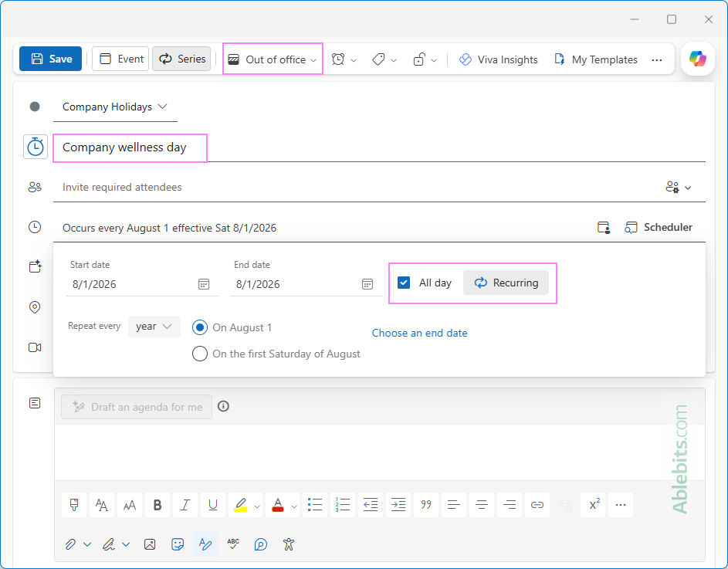Open the Repeat every year dropdown
728x569 pixels.
coord(154,327)
